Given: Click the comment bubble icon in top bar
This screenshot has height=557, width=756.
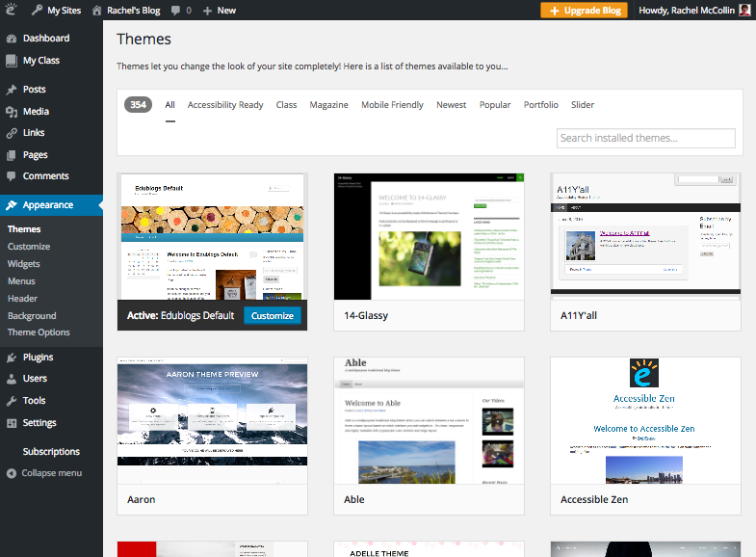Looking at the screenshot, I should click(175, 11).
